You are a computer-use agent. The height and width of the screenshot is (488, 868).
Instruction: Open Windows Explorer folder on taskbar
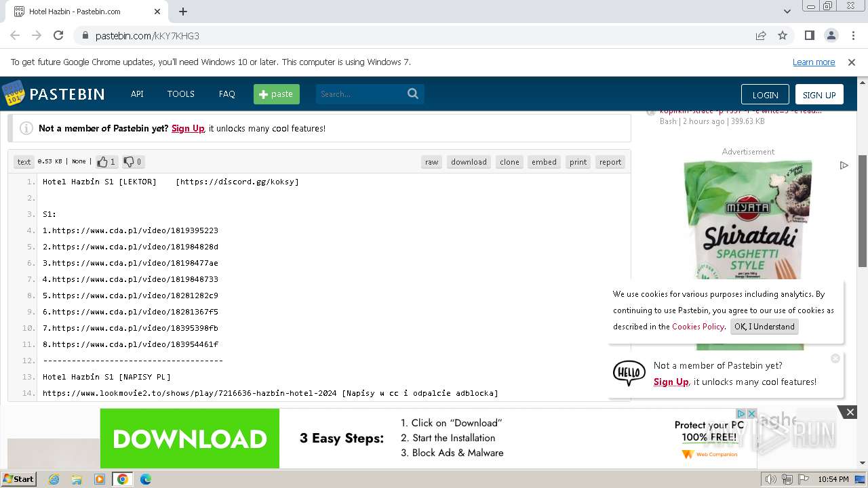pyautogui.click(x=77, y=479)
